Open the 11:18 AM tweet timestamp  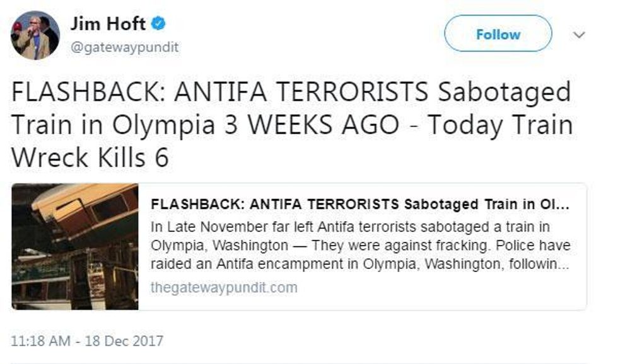pos(40,341)
